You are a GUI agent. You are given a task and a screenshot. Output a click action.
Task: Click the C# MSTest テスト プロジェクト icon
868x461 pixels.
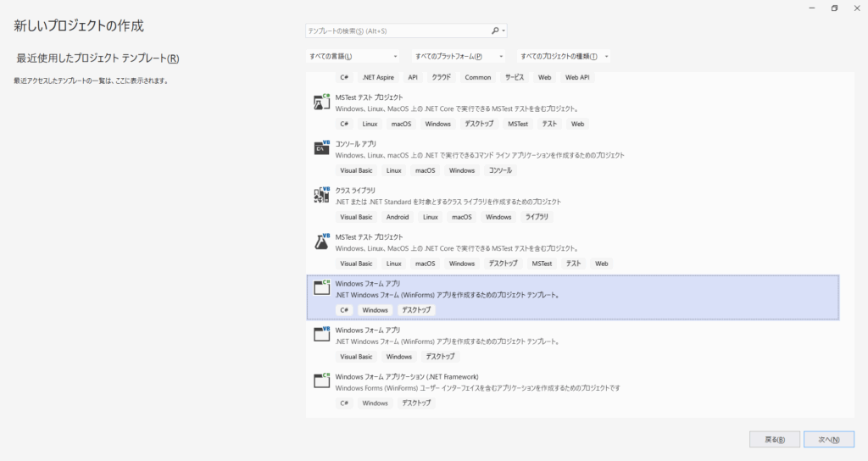(321, 103)
